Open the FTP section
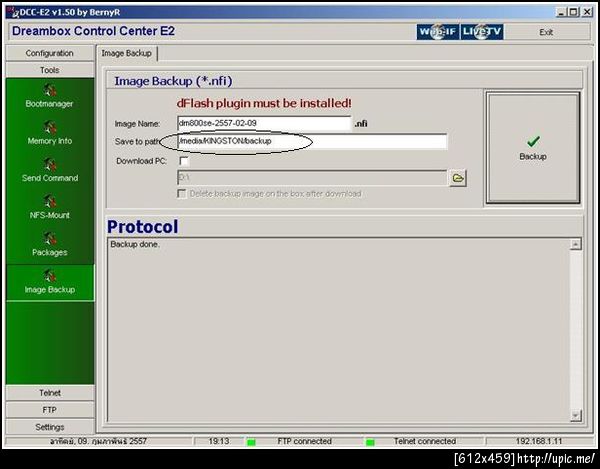600x469 pixels. tap(50, 410)
